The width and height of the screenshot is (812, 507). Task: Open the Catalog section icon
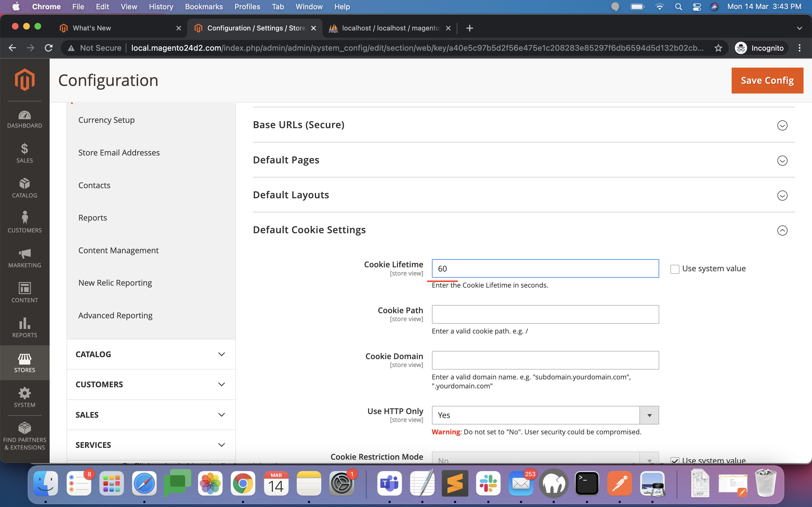(25, 188)
